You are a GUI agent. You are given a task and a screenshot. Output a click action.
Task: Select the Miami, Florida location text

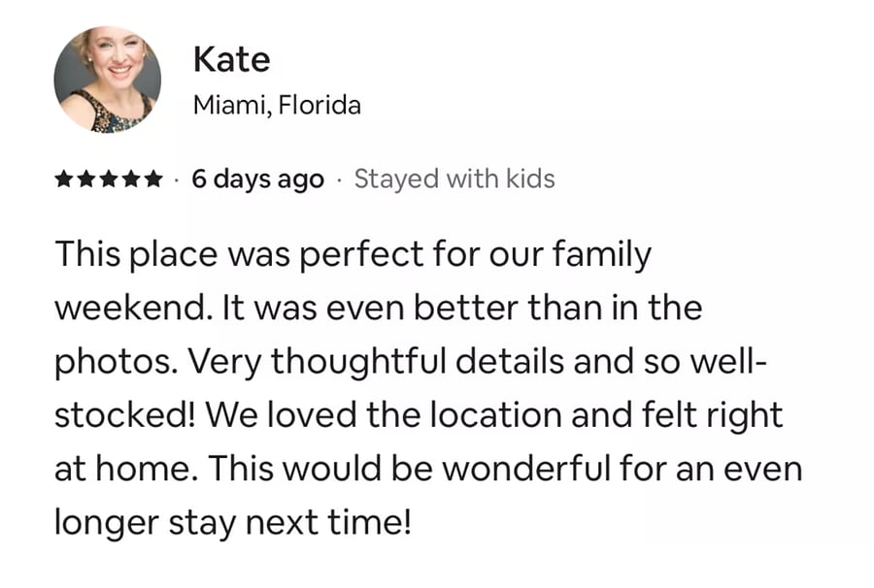pos(277,105)
